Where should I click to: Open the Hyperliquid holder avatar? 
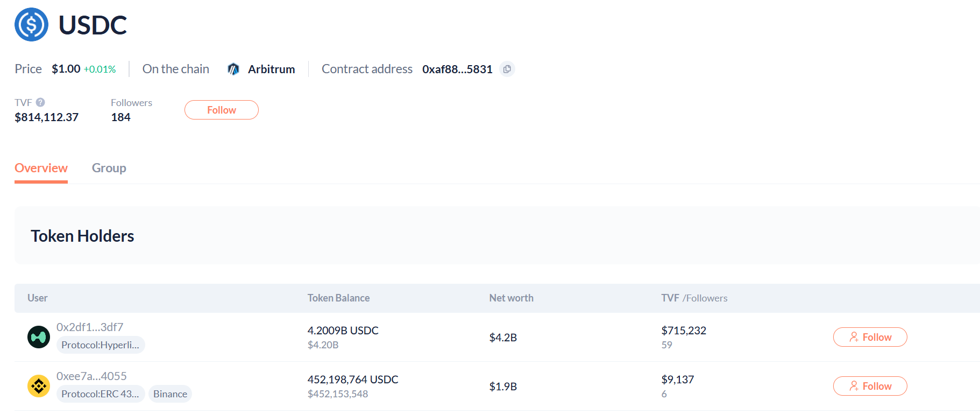(x=39, y=337)
